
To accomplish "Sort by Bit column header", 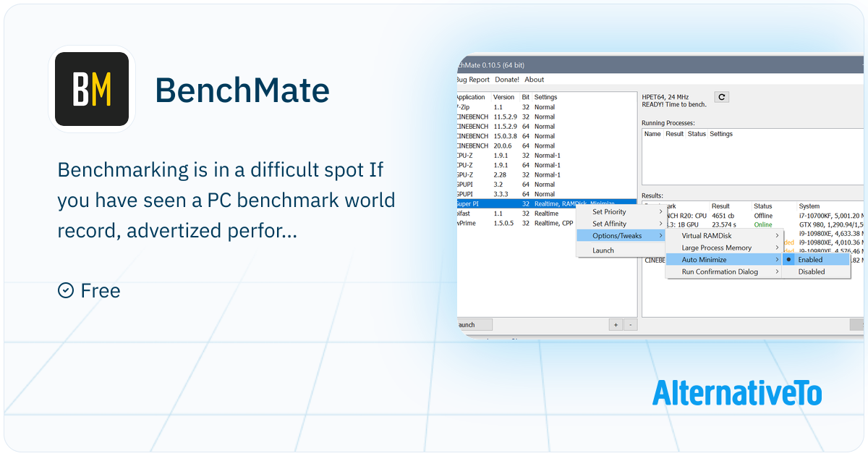I will (x=526, y=97).
